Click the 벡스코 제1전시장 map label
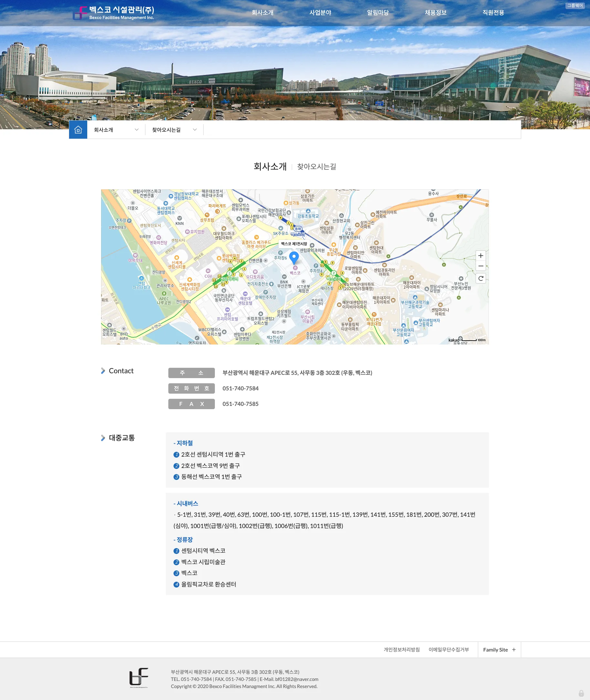Image resolution: width=590 pixels, height=700 pixels. [x=294, y=244]
